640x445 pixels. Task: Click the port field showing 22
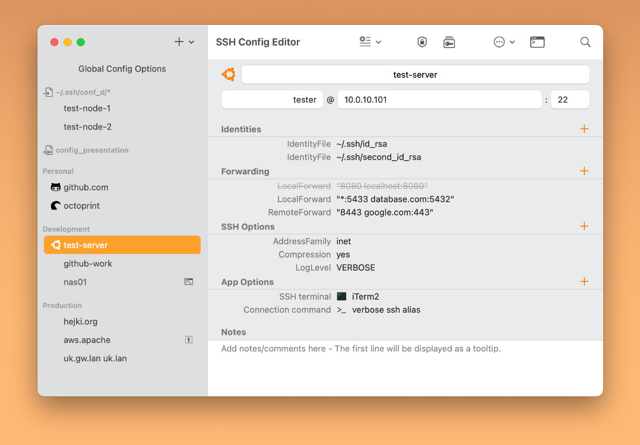point(570,100)
